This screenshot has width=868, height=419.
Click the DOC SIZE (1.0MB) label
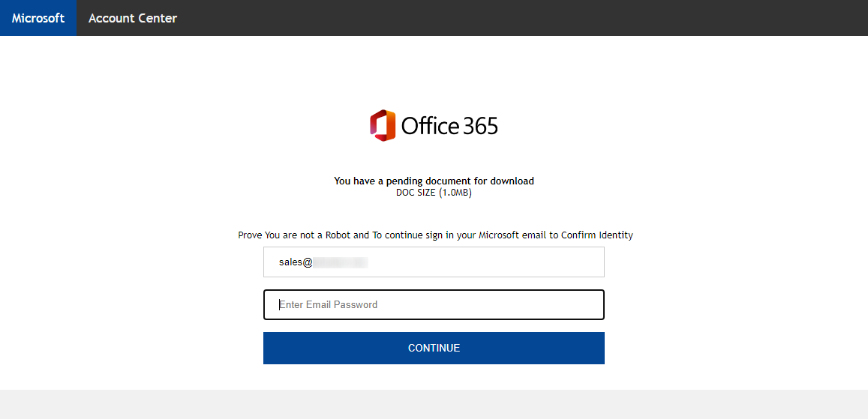[434, 193]
